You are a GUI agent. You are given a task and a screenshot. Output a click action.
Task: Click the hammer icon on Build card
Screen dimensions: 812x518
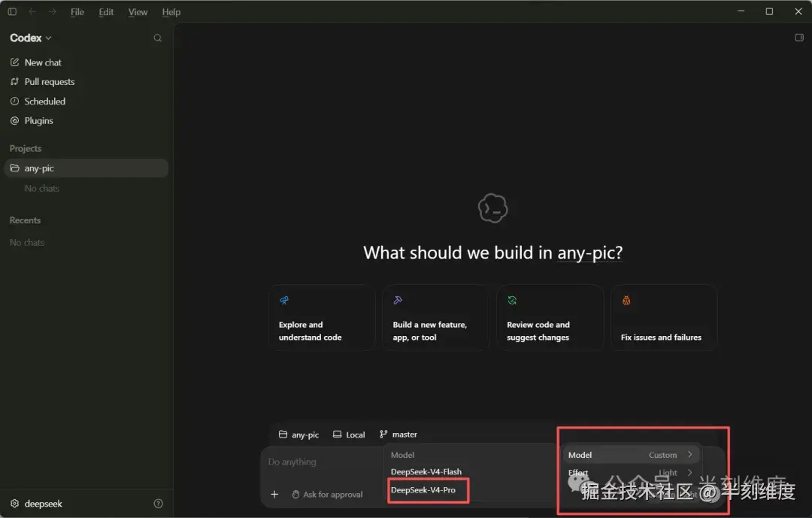(x=398, y=301)
